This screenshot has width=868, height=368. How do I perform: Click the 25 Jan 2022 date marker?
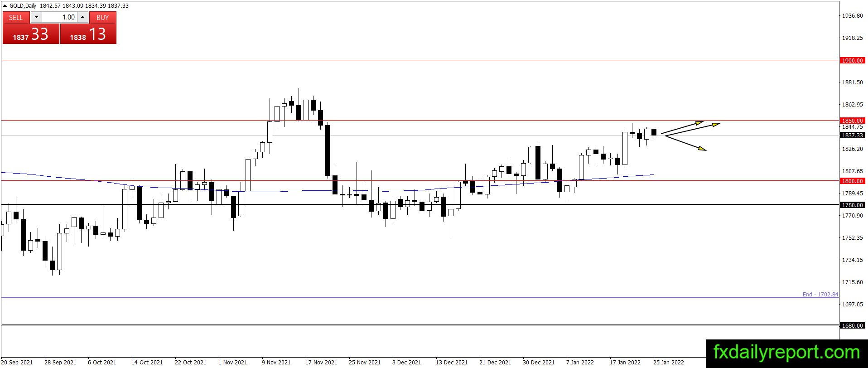(x=669, y=362)
